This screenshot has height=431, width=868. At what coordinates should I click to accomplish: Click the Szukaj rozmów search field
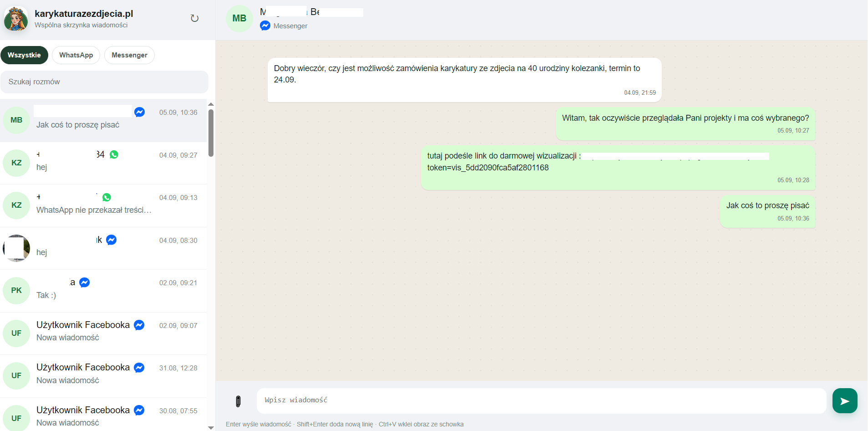pyautogui.click(x=104, y=82)
